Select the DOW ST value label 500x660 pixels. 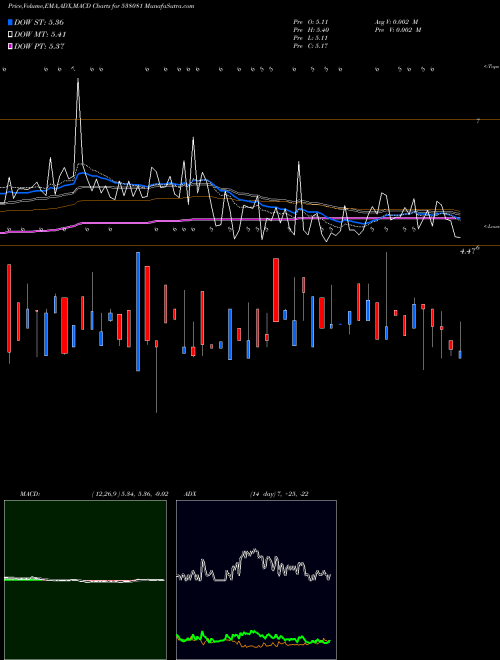39,22
